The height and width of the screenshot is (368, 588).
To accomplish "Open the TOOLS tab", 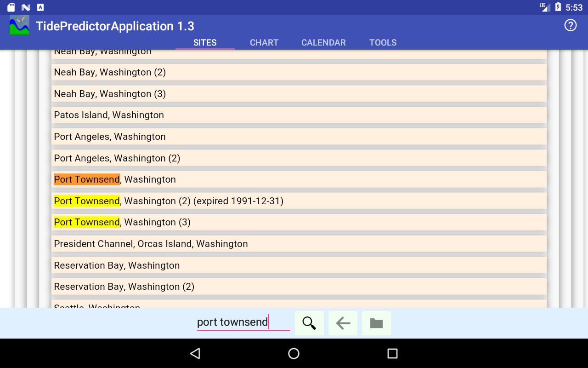I will click(383, 42).
